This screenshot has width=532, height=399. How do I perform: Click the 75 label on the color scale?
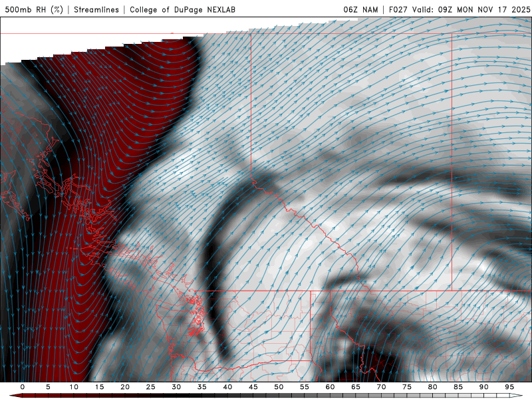click(407, 387)
